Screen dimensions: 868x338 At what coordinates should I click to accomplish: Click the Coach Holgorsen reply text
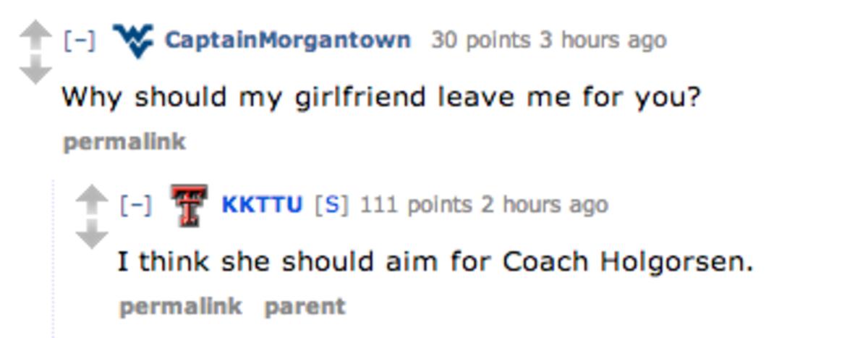(x=435, y=261)
